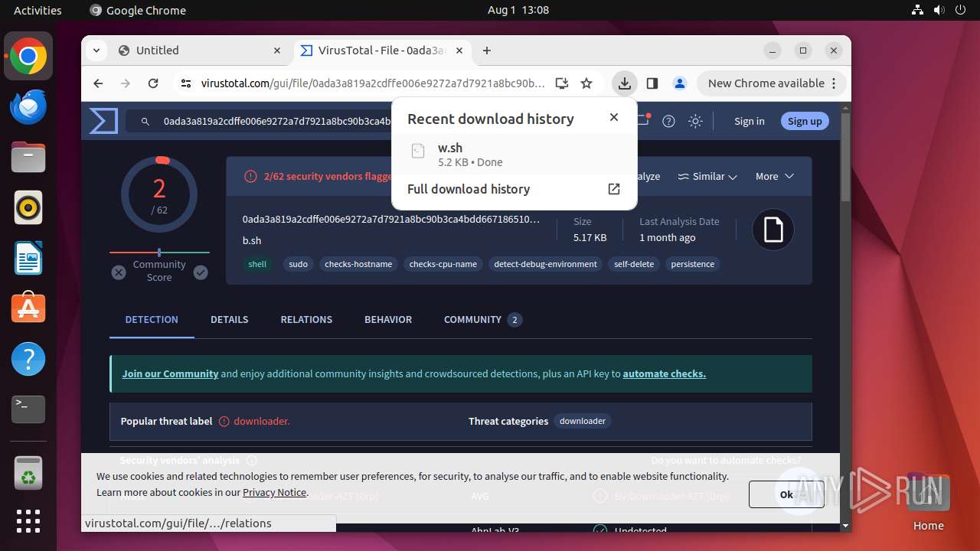Screen dimensions: 980x551
Task: Open the Help icon in dock
Action: click(x=28, y=359)
